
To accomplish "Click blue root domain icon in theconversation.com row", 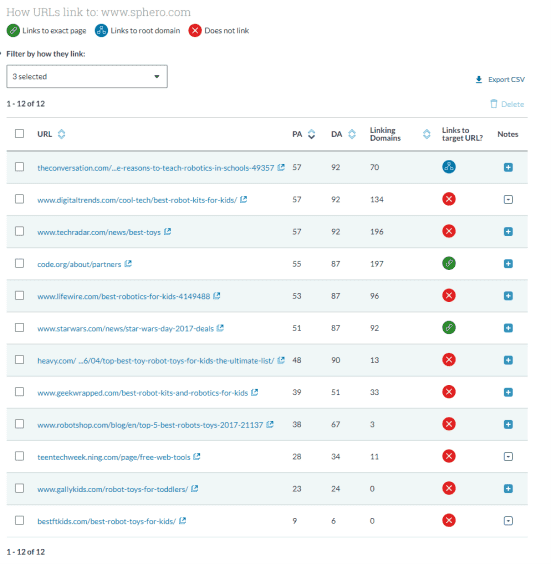I will [x=448, y=167].
